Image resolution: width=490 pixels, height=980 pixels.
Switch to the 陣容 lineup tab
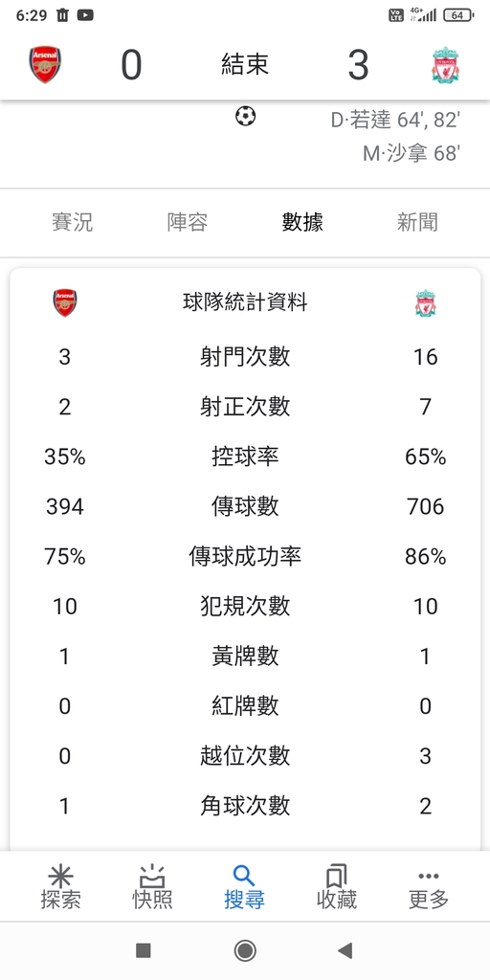tap(188, 222)
